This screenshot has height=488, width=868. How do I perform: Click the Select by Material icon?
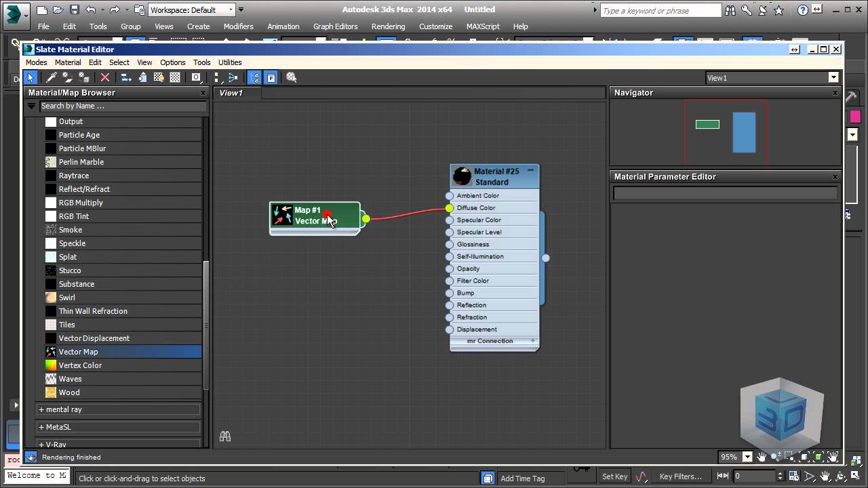click(292, 77)
